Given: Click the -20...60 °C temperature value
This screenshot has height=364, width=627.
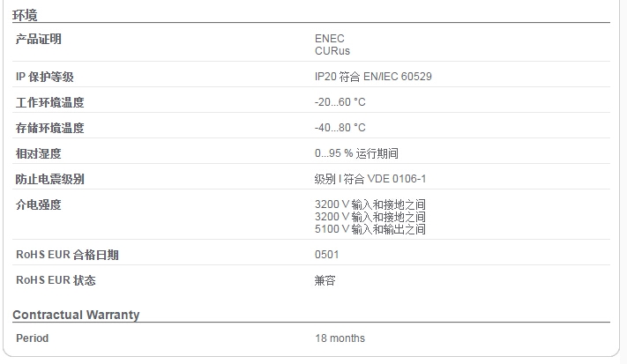Looking at the screenshot, I should tap(340, 102).
